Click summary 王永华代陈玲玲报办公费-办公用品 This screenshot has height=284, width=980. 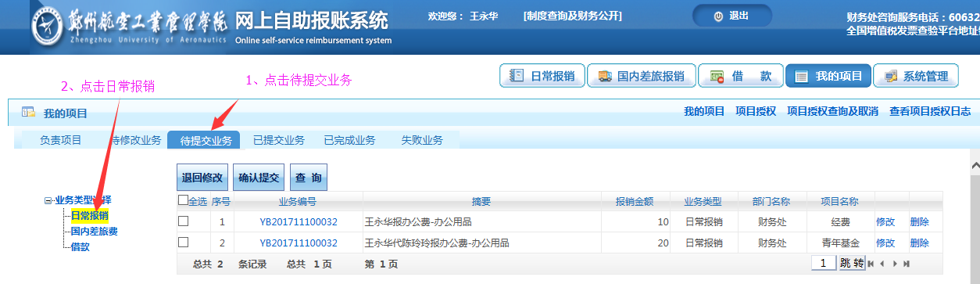[437, 243]
